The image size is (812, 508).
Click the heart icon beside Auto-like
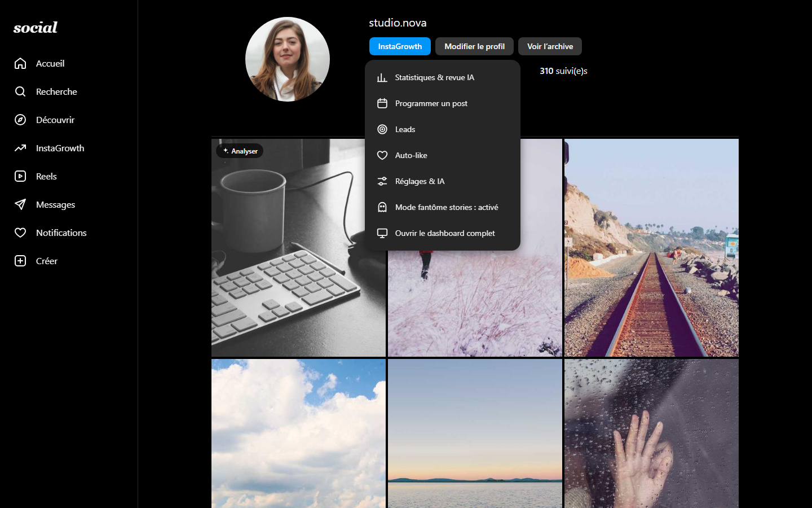pos(382,155)
